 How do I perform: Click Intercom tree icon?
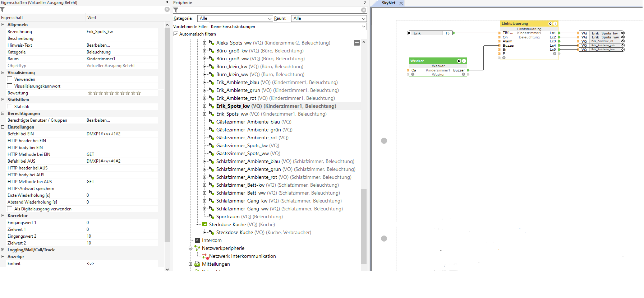point(197,240)
